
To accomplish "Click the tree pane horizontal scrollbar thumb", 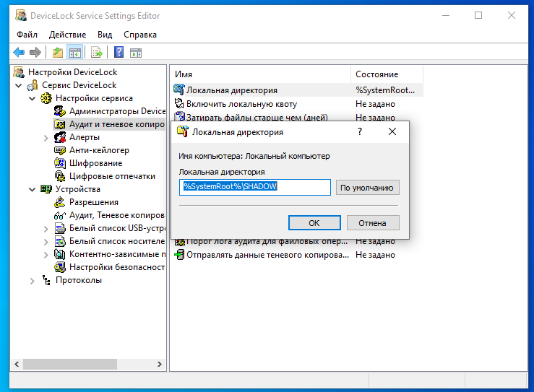I will [70, 364].
